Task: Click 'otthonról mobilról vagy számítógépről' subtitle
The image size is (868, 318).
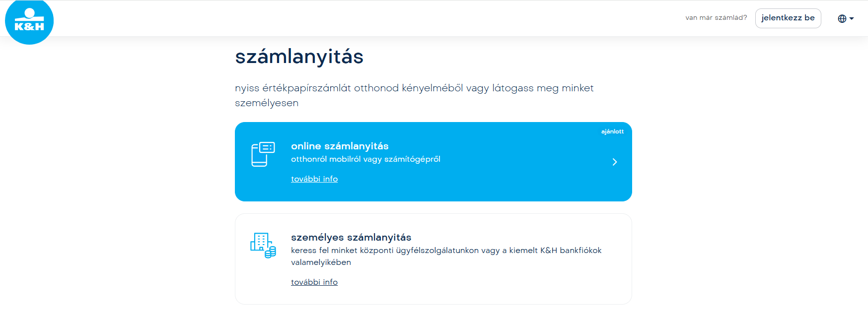Action: (365, 159)
